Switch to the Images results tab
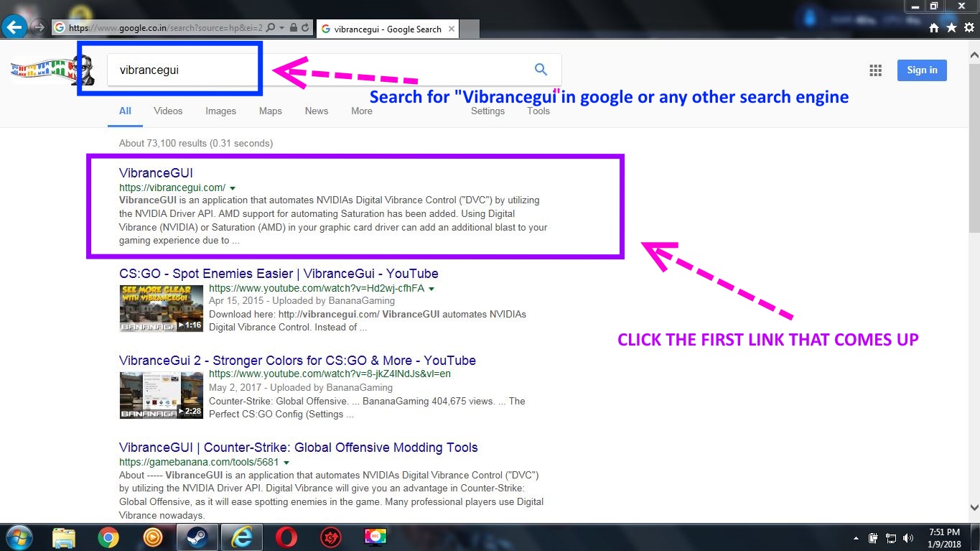This screenshot has height=551, width=980. [x=220, y=111]
